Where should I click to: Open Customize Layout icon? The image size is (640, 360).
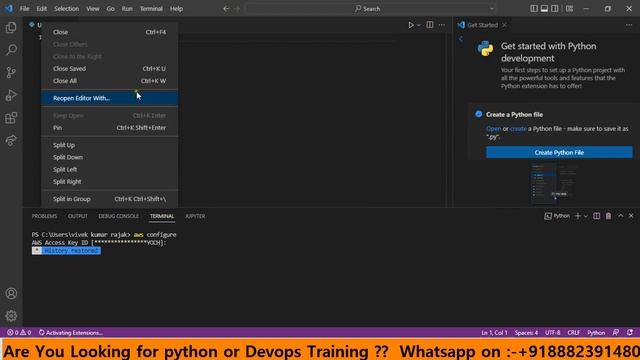pyautogui.click(x=569, y=9)
